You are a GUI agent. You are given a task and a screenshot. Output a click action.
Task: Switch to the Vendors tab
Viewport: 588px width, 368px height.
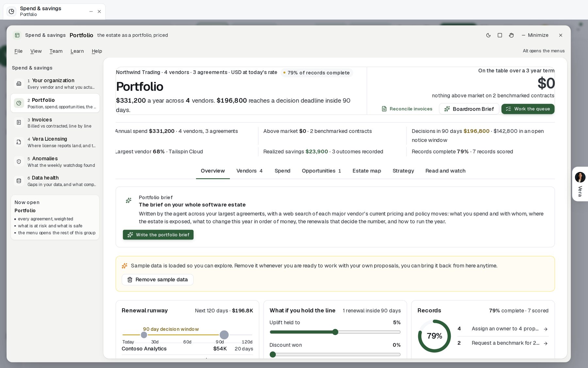[x=249, y=171]
